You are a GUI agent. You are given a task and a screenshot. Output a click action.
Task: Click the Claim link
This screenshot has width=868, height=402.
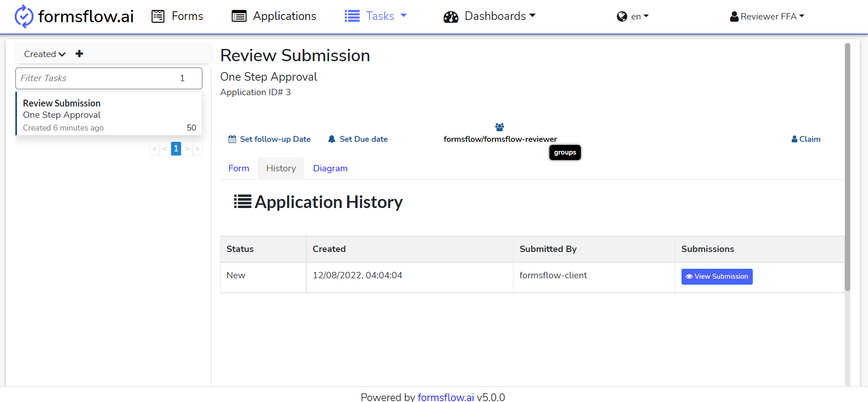point(806,139)
